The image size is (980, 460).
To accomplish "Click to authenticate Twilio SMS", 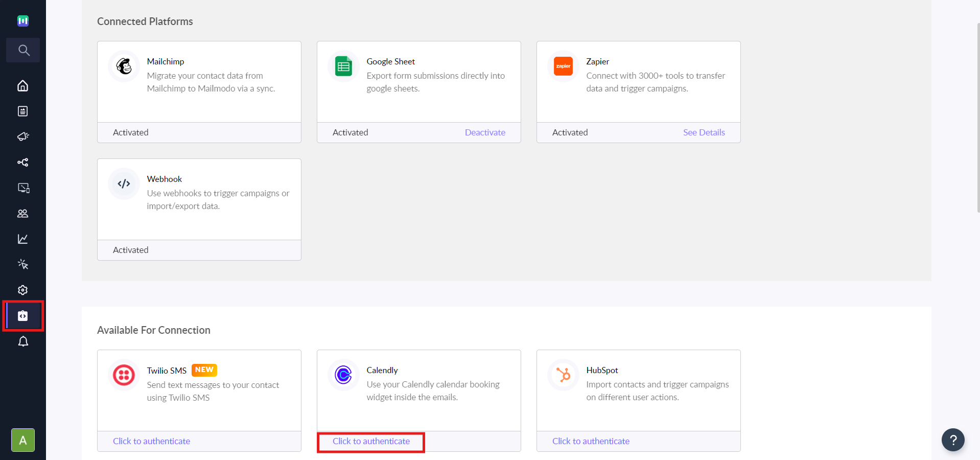I will point(151,441).
